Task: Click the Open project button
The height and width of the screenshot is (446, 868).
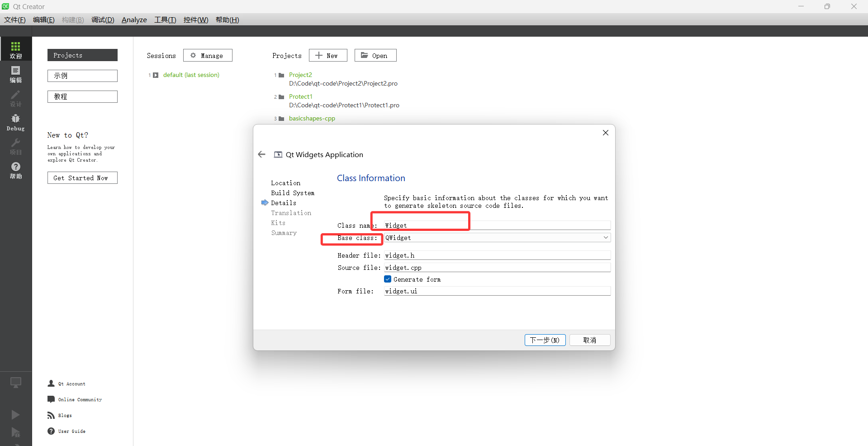Action: point(375,55)
